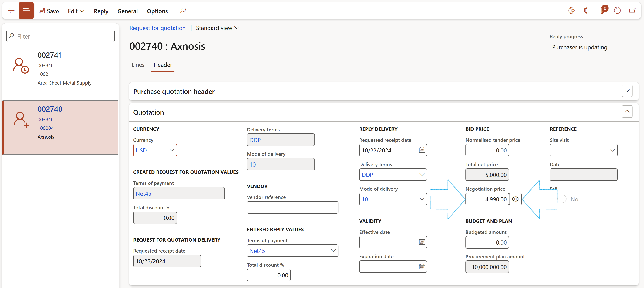Screen dimensions: 644x288
Task: Open the USD currency link
Action: [141, 150]
